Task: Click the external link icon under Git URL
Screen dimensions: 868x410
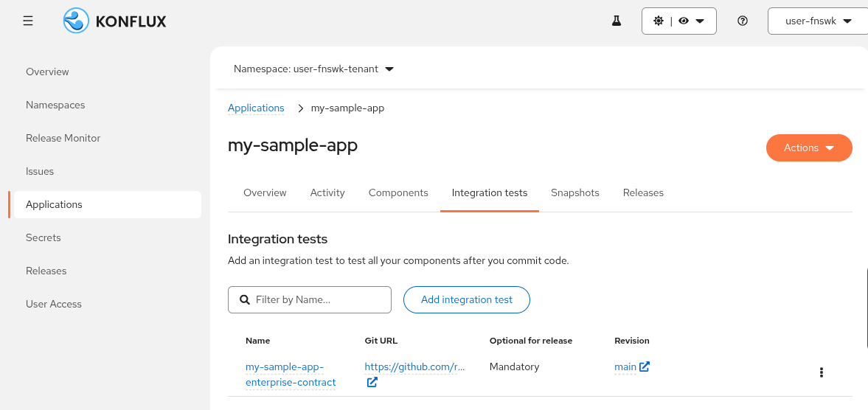Action: 372,382
